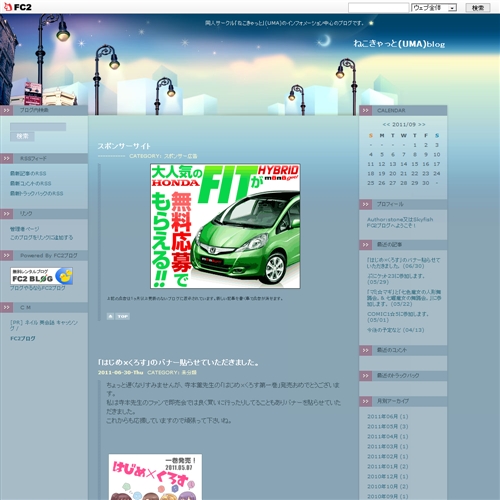Open the 最新トラックバックのRSS link
This screenshot has width=500, height=500.
[37, 193]
